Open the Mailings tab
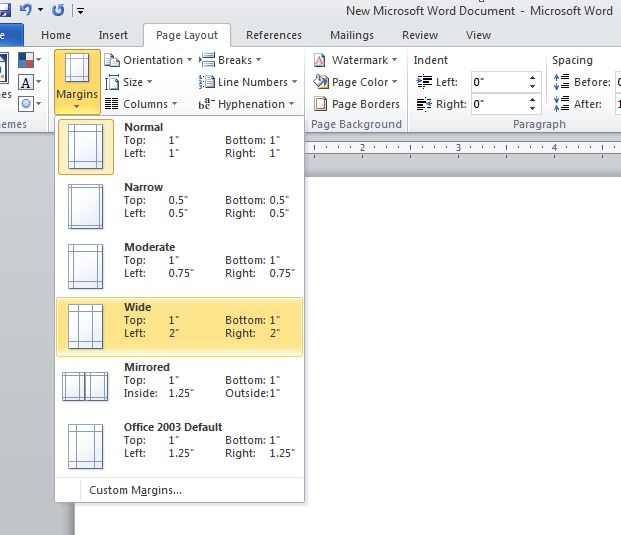 pos(352,35)
